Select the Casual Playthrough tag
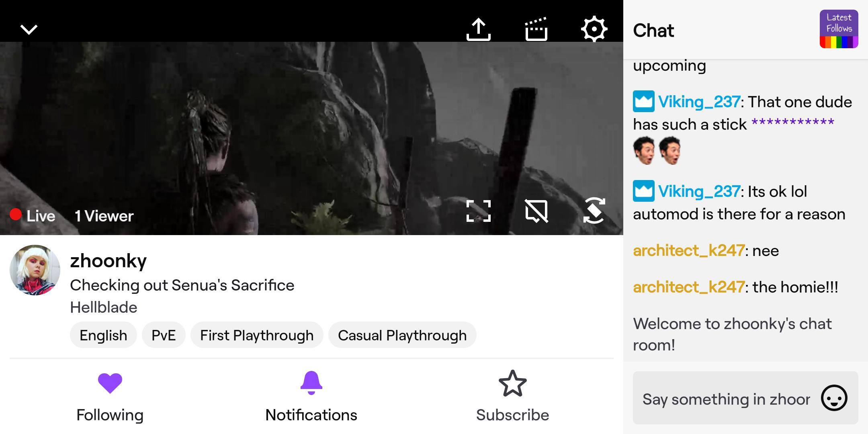Image resolution: width=868 pixels, height=434 pixels. (402, 335)
